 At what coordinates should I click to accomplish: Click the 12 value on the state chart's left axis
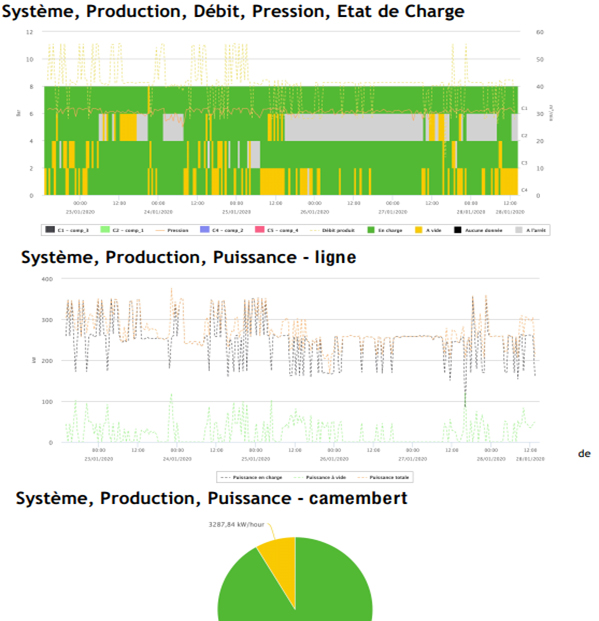tap(30, 32)
